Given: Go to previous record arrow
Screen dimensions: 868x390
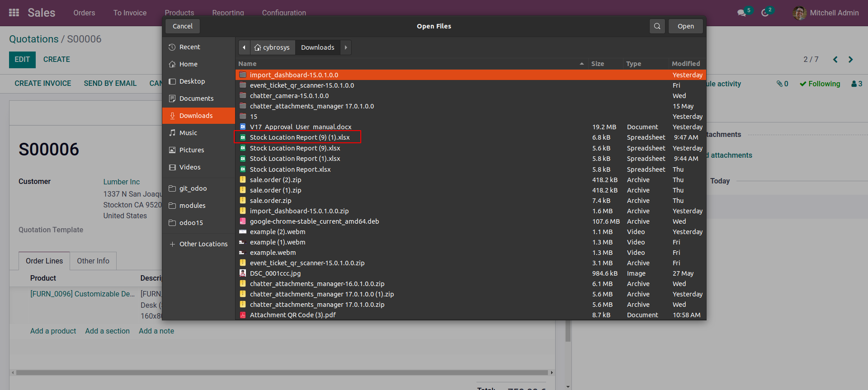Looking at the screenshot, I should [835, 60].
